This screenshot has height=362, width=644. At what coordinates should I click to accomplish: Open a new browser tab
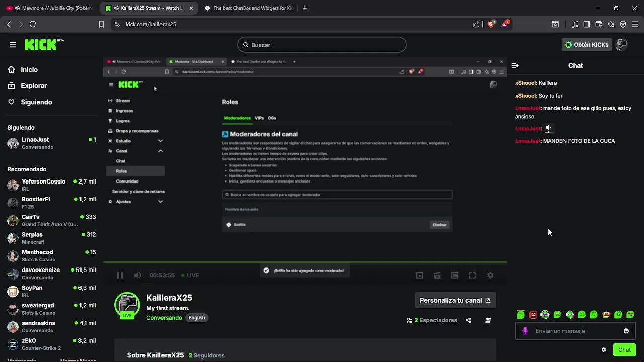[x=305, y=8]
